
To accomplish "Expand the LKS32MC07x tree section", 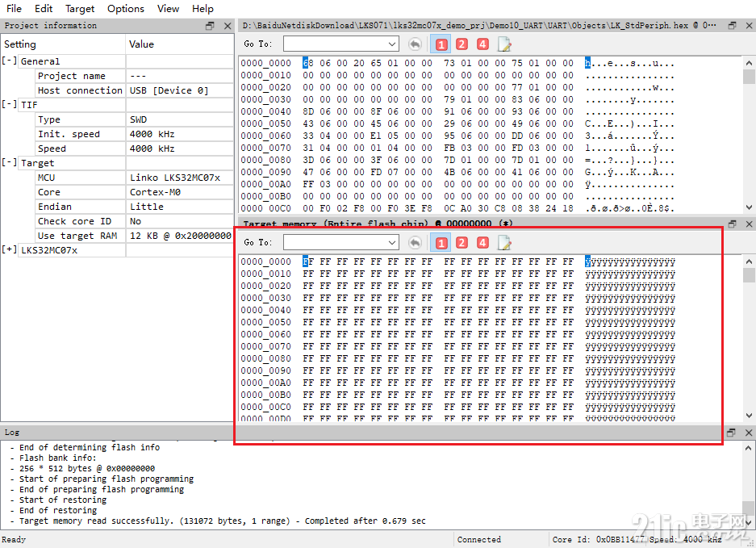I will (9, 249).
